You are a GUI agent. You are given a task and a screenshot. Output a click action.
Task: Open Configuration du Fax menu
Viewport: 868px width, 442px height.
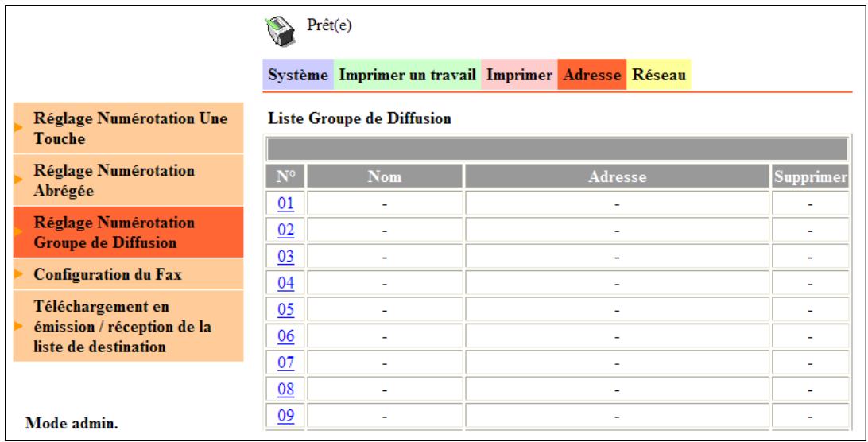point(129,274)
